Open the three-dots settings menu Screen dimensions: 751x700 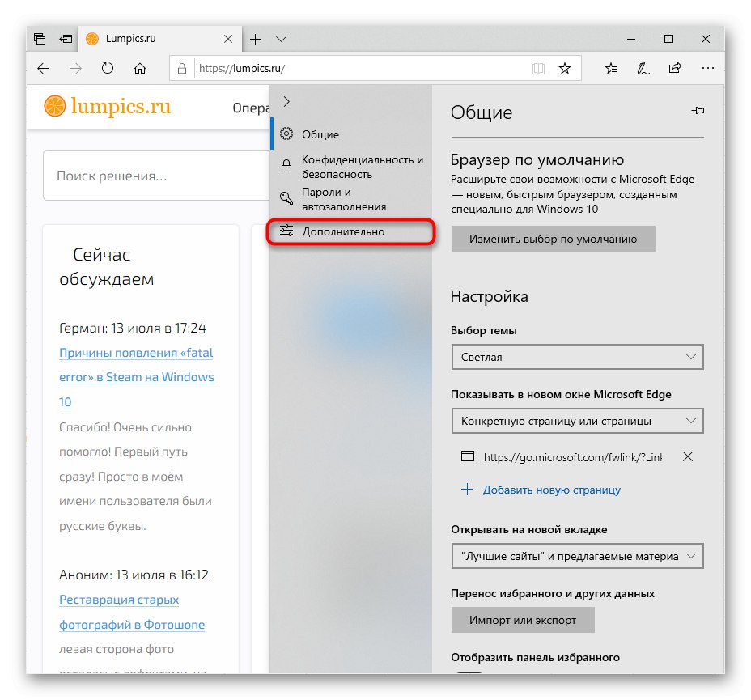point(707,69)
